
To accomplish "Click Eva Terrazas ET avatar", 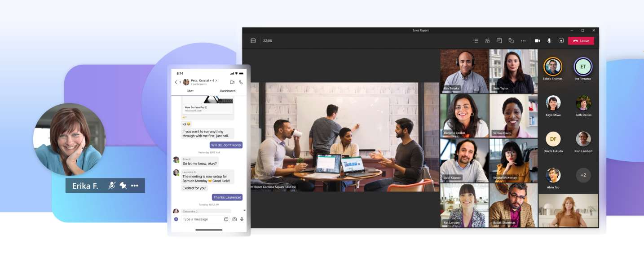I will pos(583,66).
